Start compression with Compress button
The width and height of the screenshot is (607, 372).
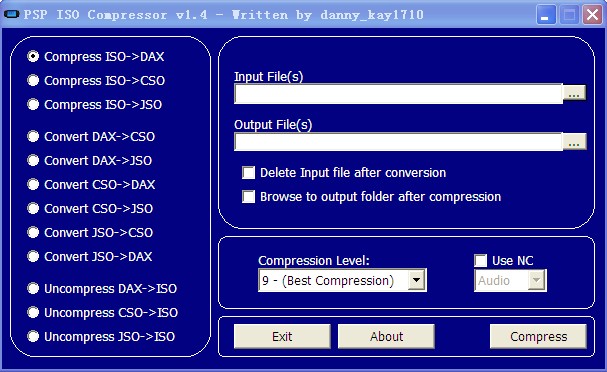(538, 336)
